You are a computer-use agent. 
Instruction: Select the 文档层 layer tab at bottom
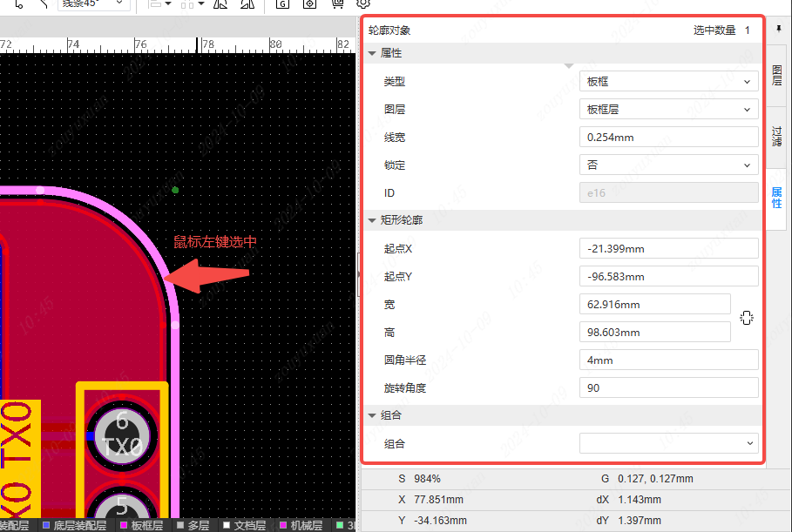point(245,525)
